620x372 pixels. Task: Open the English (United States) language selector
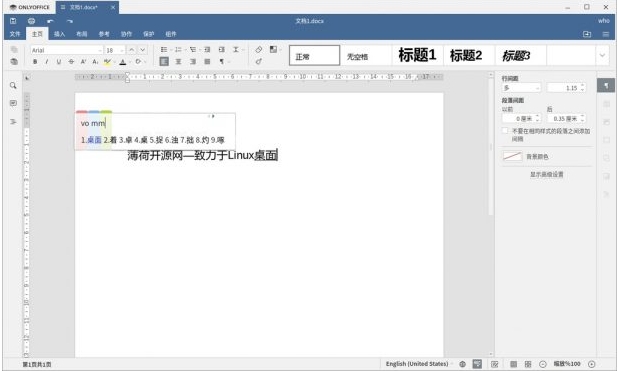click(x=419, y=364)
